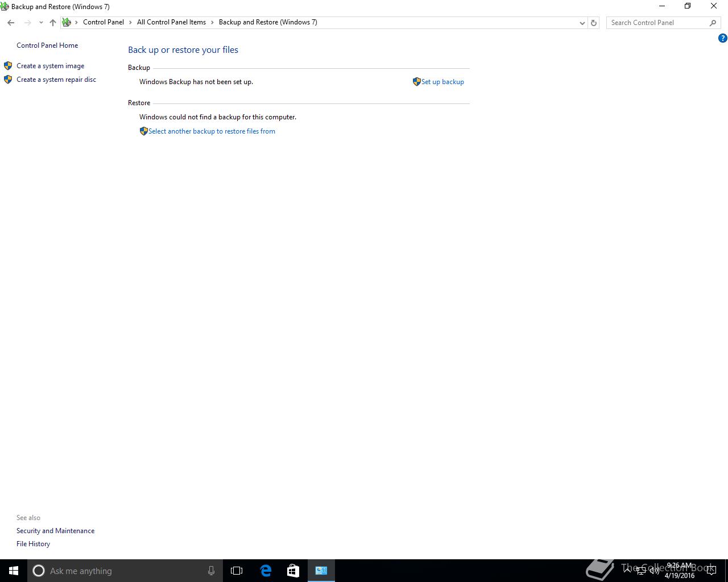The image size is (728, 582).
Task: Focus the Search Control Panel field
Action: [657, 23]
